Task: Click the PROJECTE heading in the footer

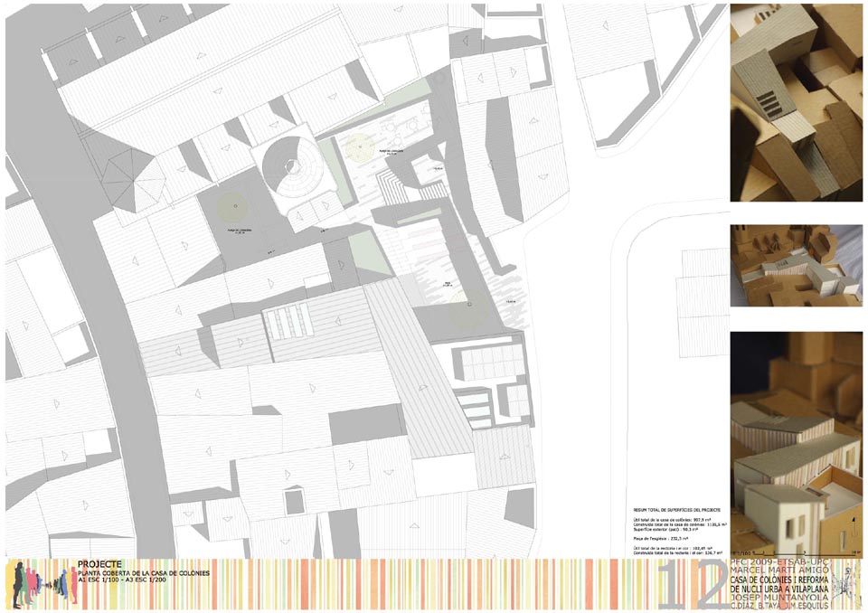Action: click(99, 562)
